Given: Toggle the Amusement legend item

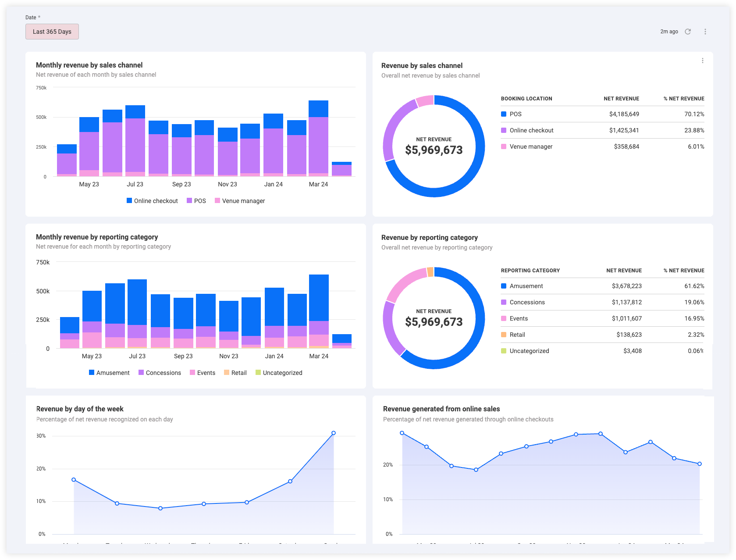Looking at the screenshot, I should tap(109, 373).
